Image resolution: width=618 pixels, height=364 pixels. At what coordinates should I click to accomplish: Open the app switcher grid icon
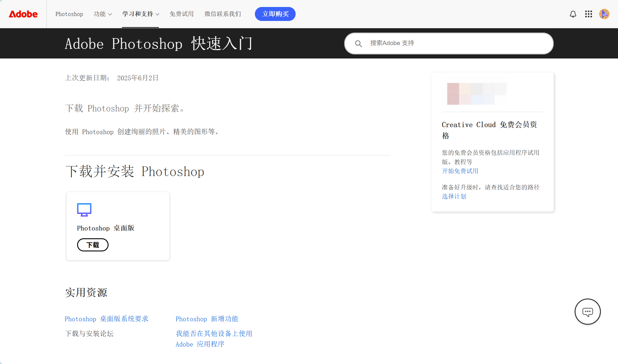tap(589, 14)
